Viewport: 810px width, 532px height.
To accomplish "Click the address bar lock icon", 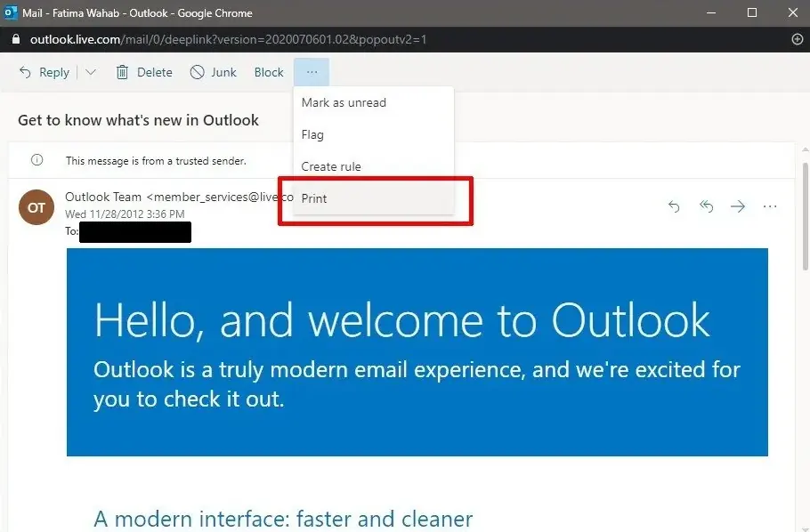I will coord(15,39).
